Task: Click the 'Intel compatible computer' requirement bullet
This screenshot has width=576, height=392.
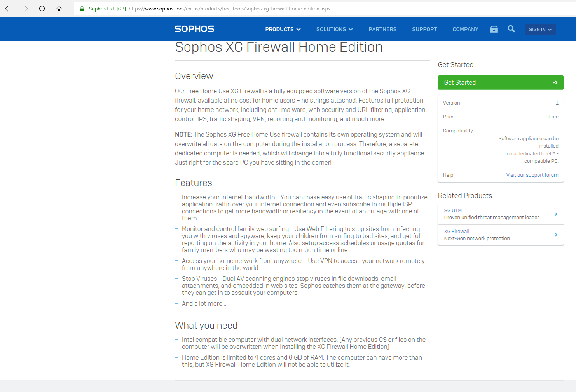Action: point(304,343)
